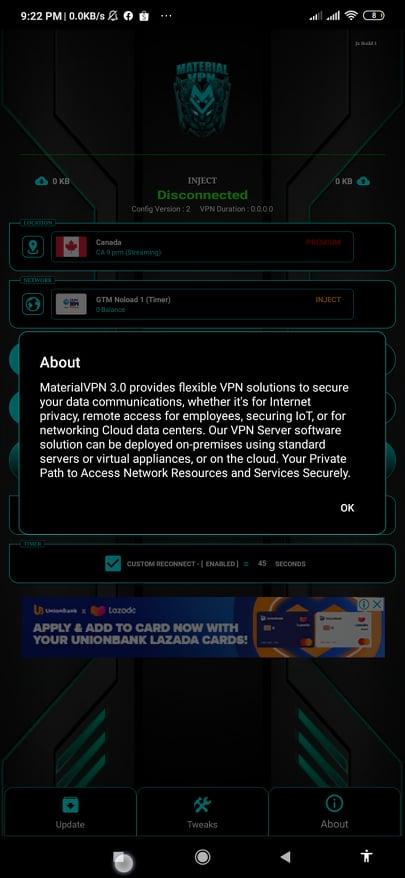Tap the network globe icon
Viewport: 405px width, 878px height.
[32, 304]
